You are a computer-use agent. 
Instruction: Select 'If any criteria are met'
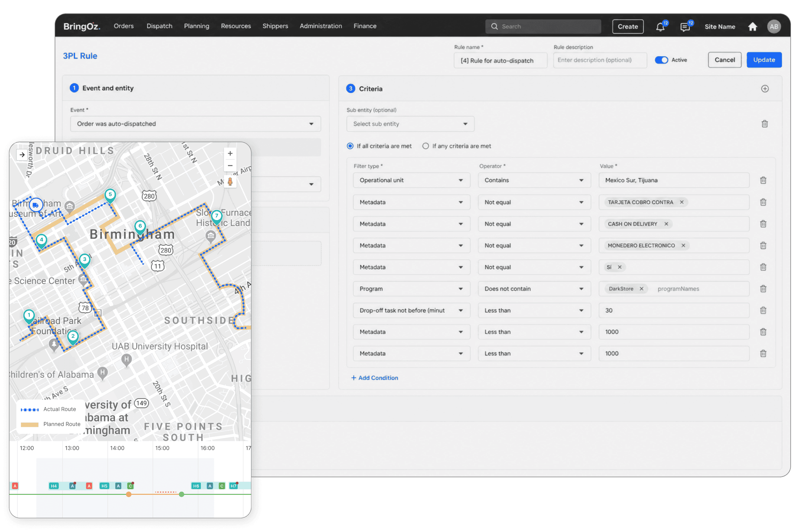tap(425, 146)
